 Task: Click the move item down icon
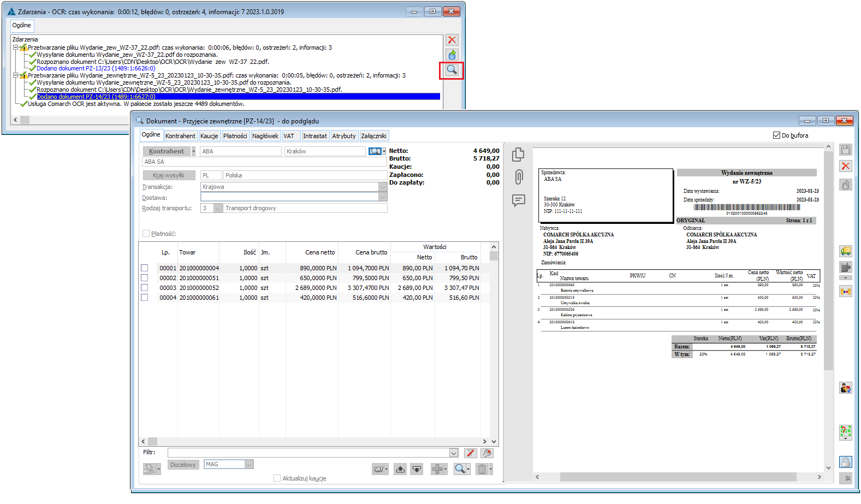417,469
